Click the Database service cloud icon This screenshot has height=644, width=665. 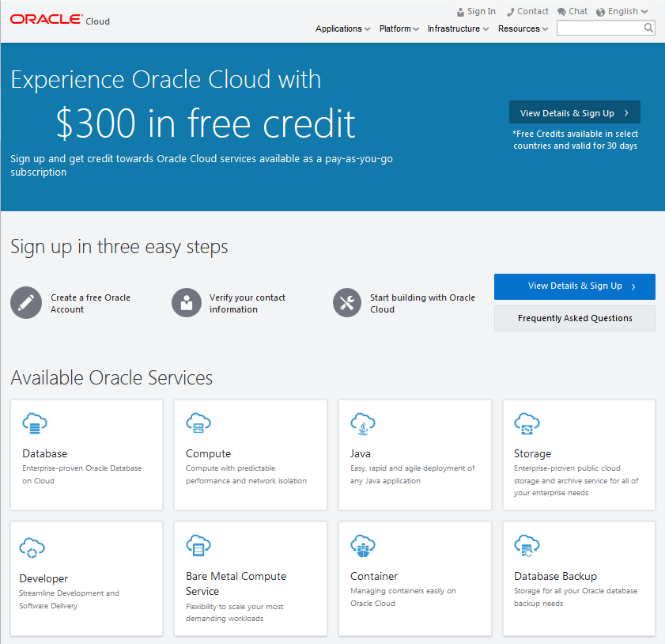(34, 422)
